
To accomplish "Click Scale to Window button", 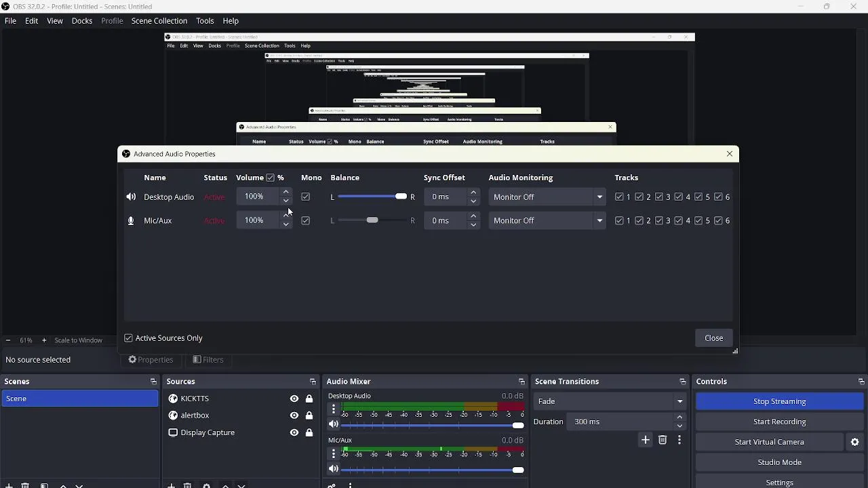I will click(x=79, y=340).
